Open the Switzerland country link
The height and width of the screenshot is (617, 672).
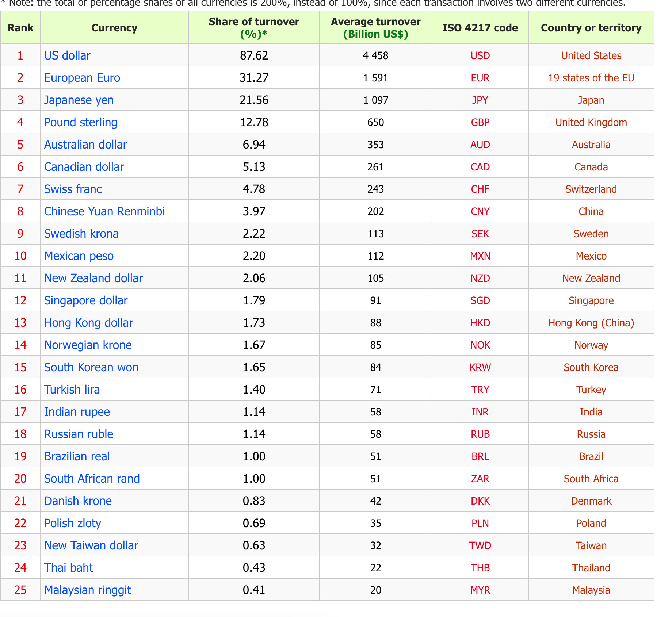tap(591, 189)
